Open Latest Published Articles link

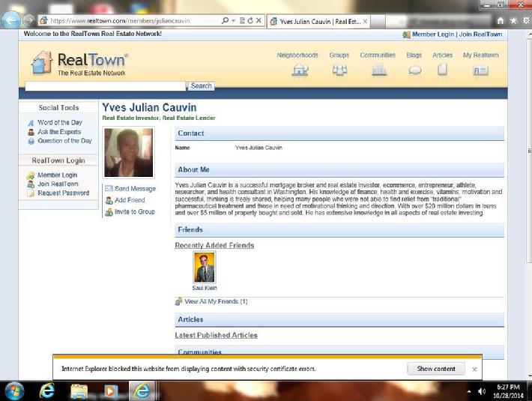pyautogui.click(x=216, y=335)
